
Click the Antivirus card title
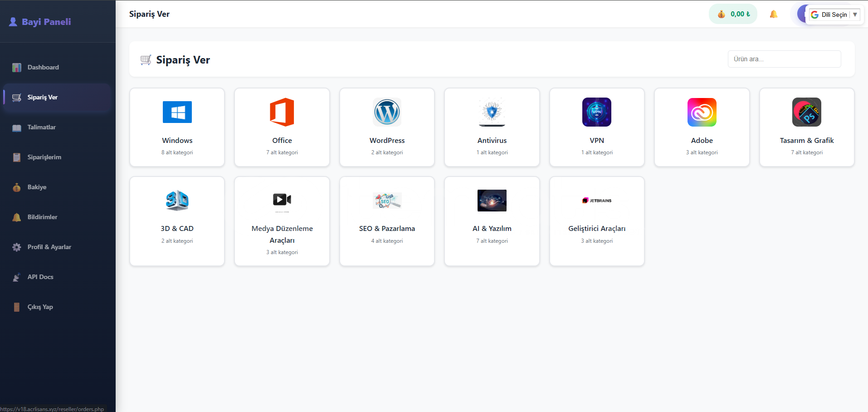point(492,141)
